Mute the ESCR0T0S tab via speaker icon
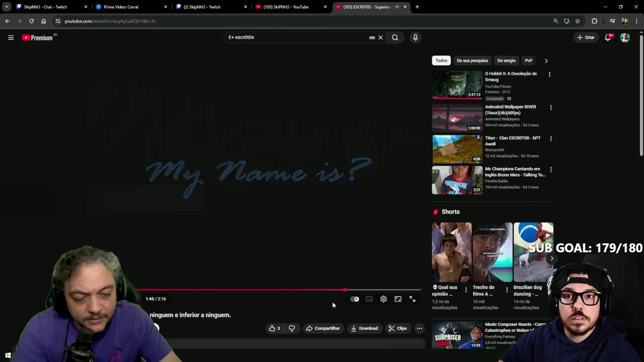The height and width of the screenshot is (362, 644). [397, 7]
